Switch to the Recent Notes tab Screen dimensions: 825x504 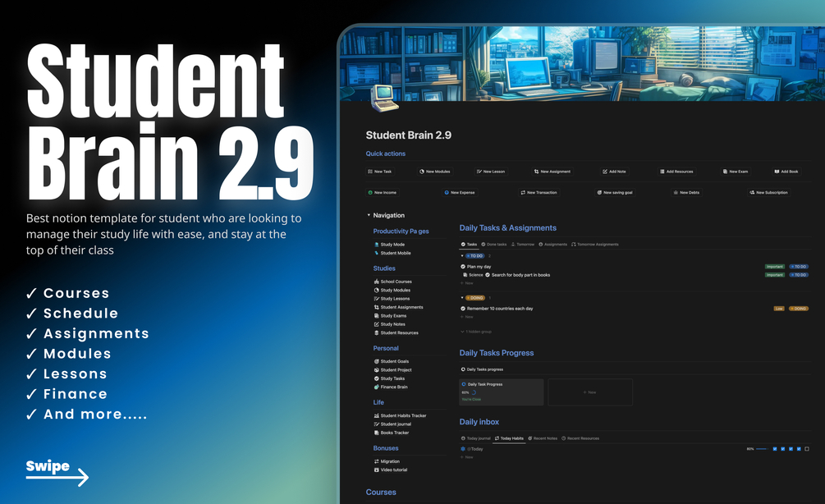coord(543,438)
